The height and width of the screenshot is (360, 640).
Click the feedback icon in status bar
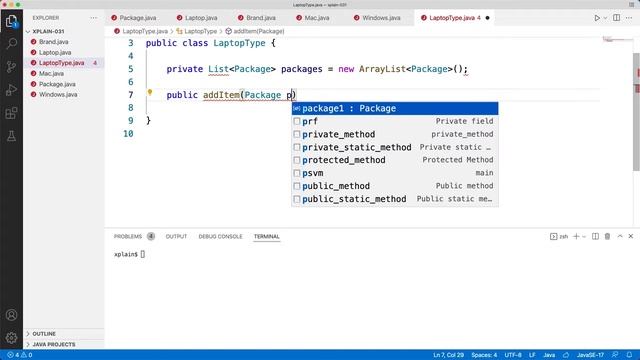[615, 355]
